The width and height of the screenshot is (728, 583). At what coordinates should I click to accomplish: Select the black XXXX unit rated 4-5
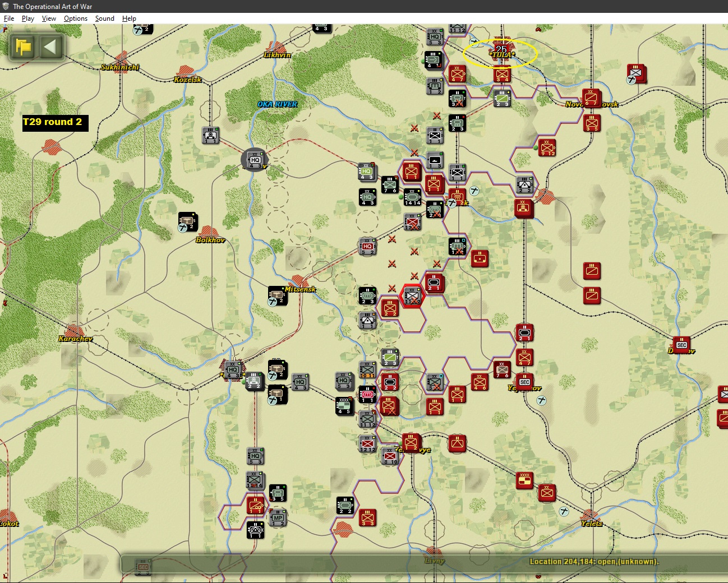pyautogui.click(x=344, y=406)
